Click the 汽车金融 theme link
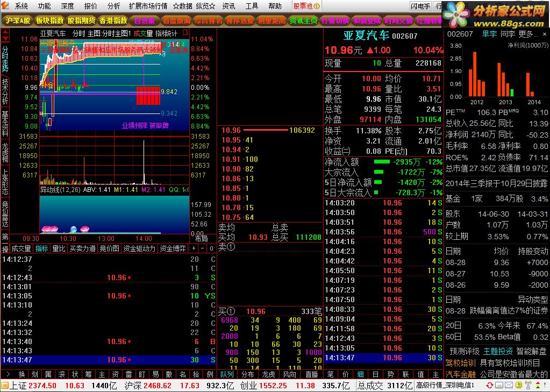This screenshot has width=550, height=392. pyautogui.click(x=461, y=374)
